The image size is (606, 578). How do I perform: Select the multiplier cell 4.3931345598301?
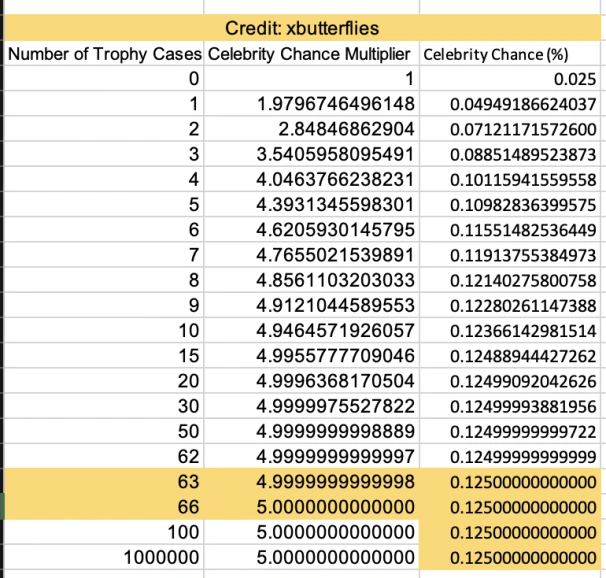point(312,204)
